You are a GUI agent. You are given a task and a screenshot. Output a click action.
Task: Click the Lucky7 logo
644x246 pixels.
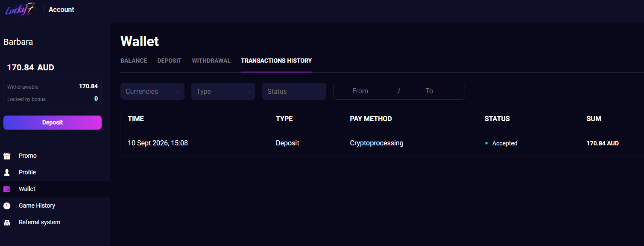[x=20, y=9]
